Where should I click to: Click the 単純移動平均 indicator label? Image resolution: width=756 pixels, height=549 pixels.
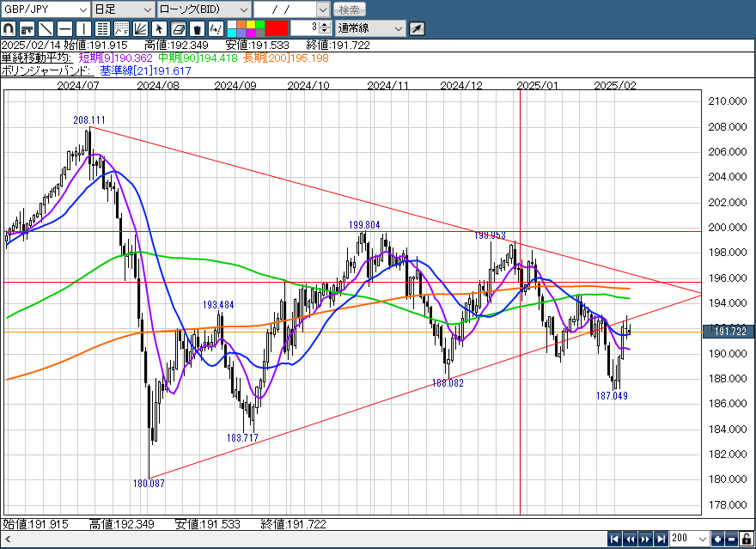pyautogui.click(x=36, y=58)
